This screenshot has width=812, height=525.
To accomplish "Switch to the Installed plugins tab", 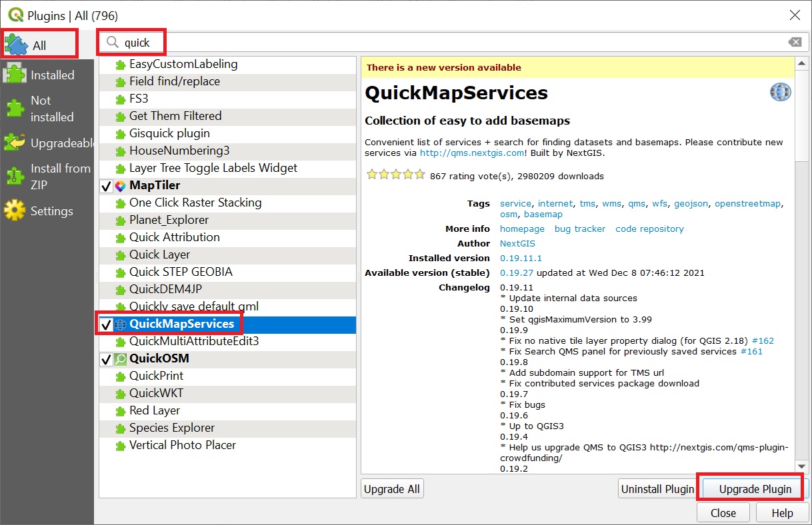I will tap(47, 75).
